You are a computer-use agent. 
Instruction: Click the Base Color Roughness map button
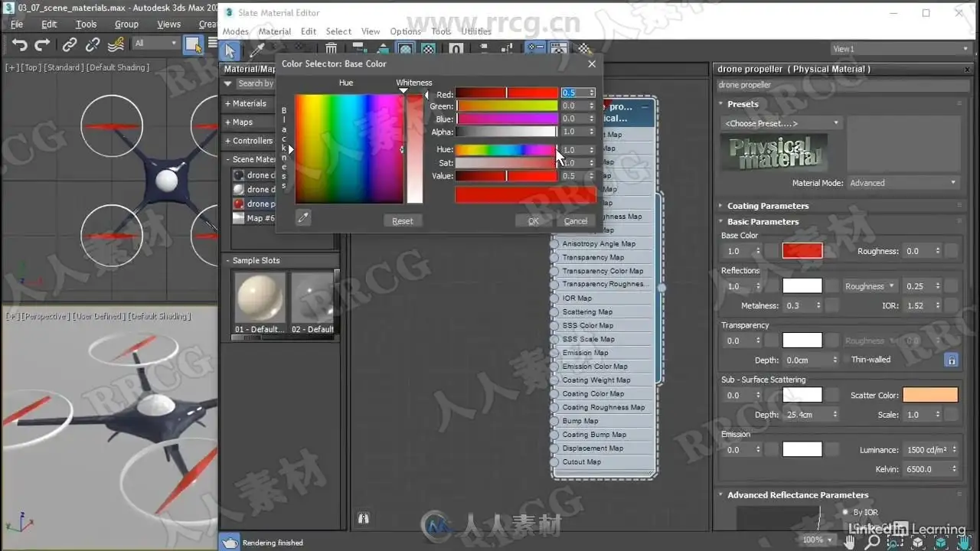(950, 251)
